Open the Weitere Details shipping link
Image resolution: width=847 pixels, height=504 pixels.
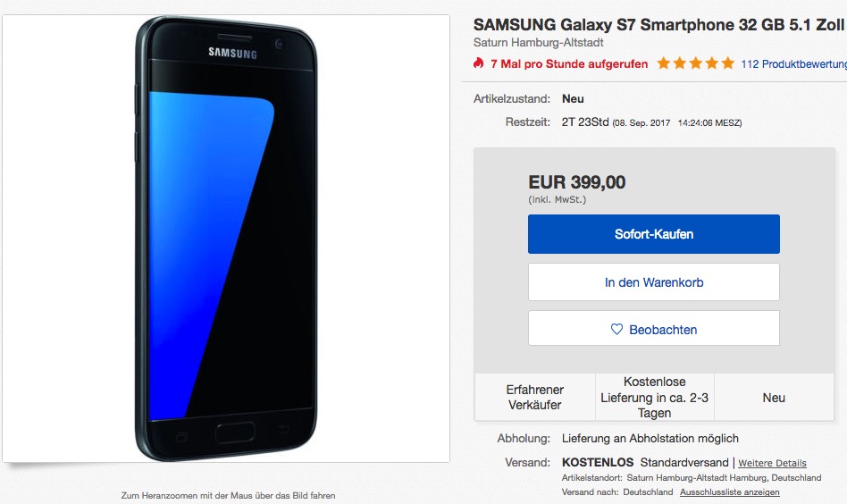click(772, 463)
